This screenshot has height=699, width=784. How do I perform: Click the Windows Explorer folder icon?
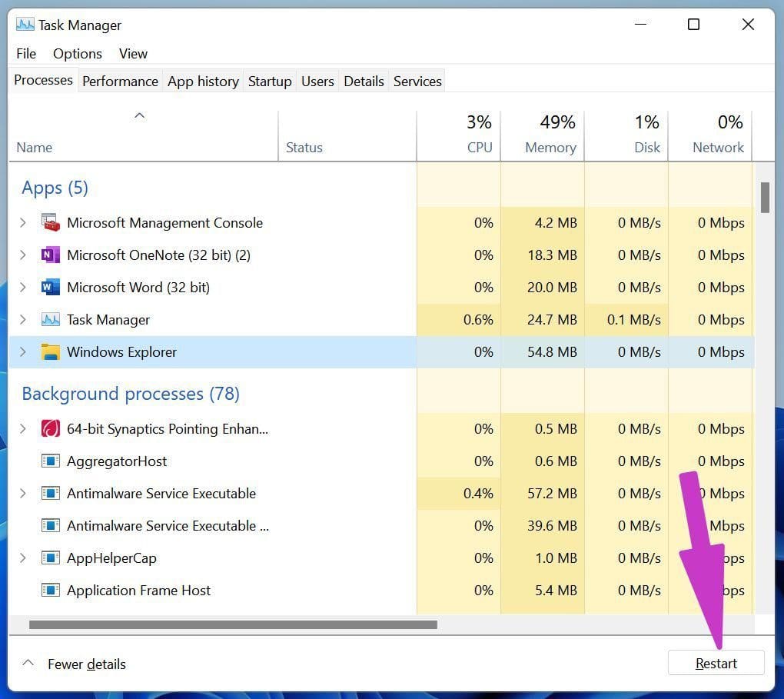(51, 351)
